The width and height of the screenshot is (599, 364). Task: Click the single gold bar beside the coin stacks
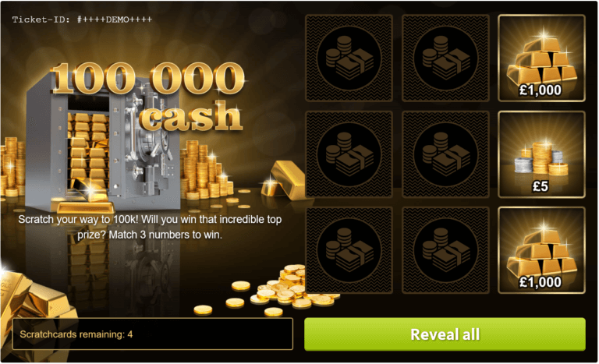click(283, 180)
